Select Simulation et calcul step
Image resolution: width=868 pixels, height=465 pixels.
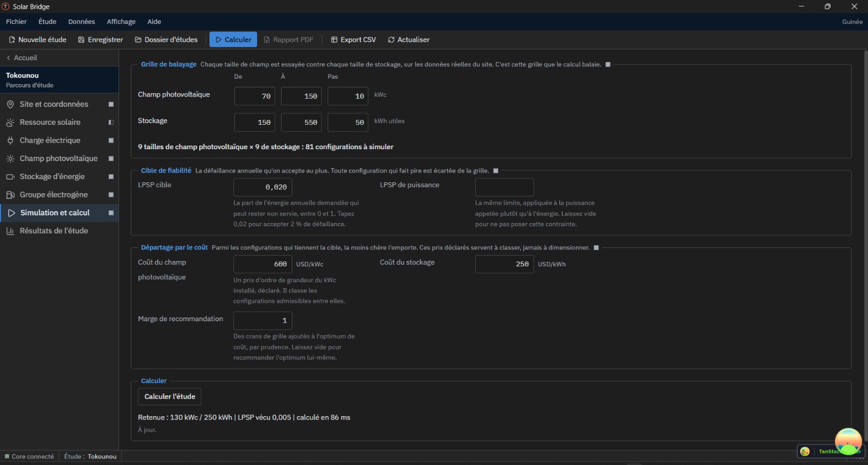[x=59, y=213]
